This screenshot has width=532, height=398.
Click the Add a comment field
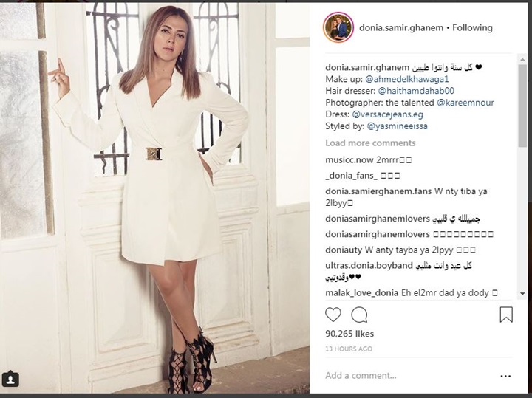409,376
